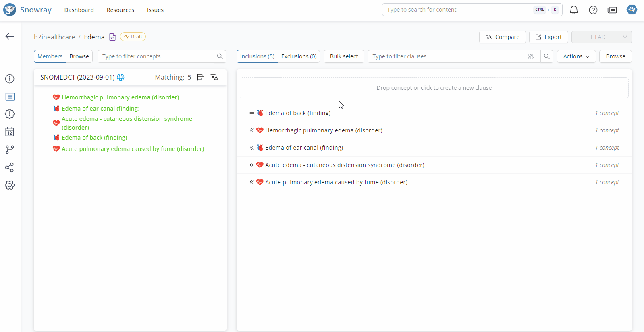The height and width of the screenshot is (332, 644).
Task: Change operator on Edema of back clause
Action: tap(251, 113)
